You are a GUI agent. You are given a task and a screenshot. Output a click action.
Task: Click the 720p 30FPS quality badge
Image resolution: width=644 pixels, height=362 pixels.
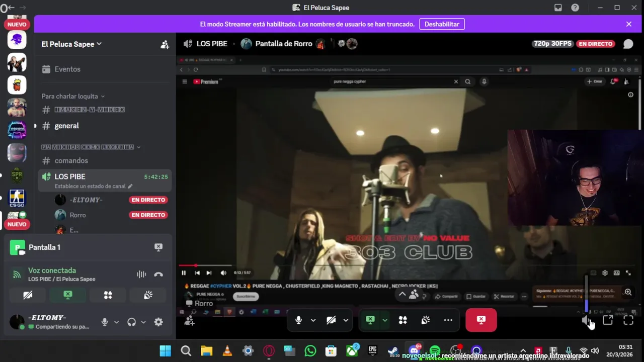(553, 44)
